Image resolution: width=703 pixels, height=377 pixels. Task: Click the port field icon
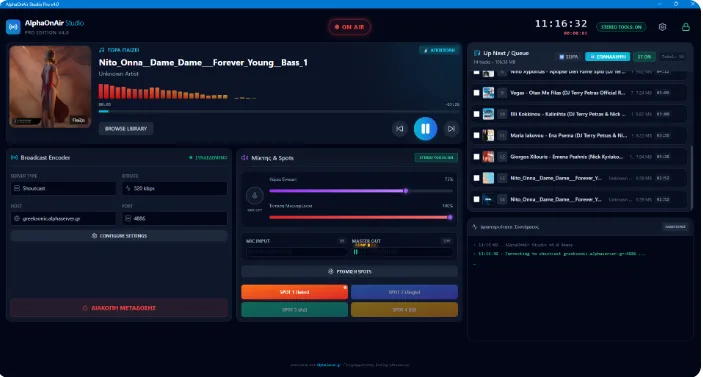click(x=128, y=219)
